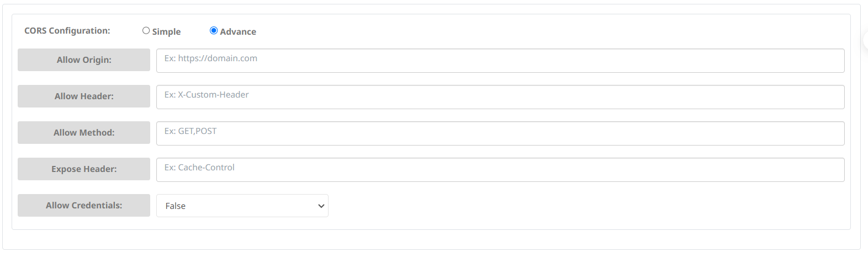This screenshot has height=258, width=868.
Task: Open the Allow Credentials dropdown arrow
Action: click(x=321, y=206)
